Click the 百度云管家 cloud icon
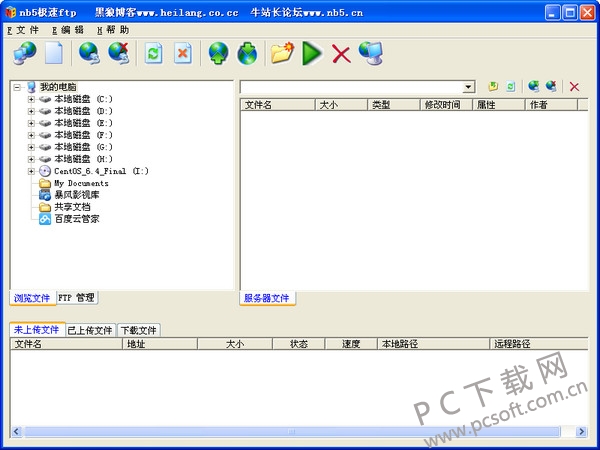This screenshot has width=600, height=450. point(45,219)
